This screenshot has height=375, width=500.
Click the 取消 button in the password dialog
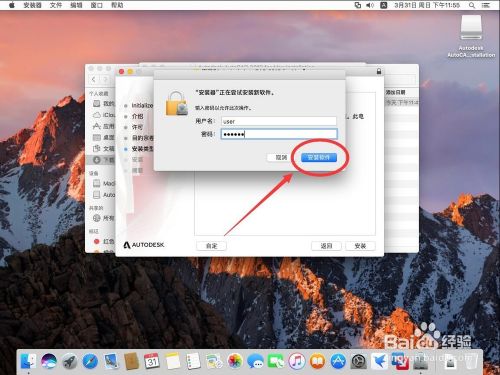pyautogui.click(x=281, y=157)
